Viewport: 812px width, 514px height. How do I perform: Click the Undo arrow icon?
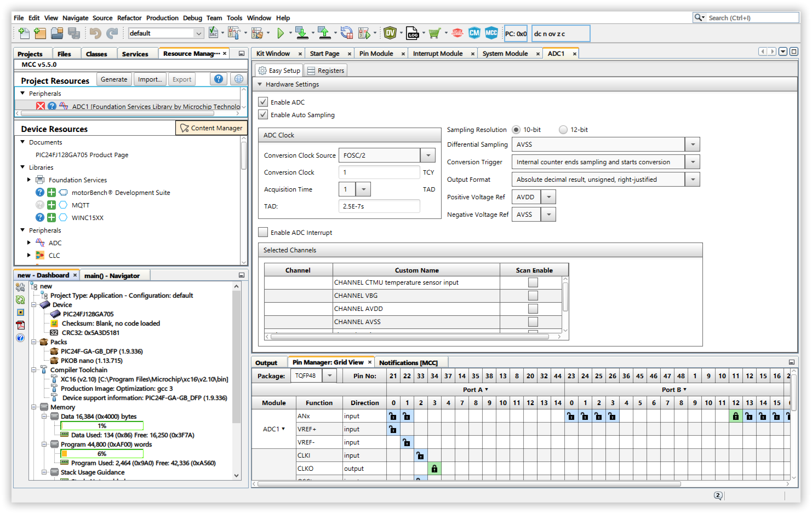click(96, 33)
